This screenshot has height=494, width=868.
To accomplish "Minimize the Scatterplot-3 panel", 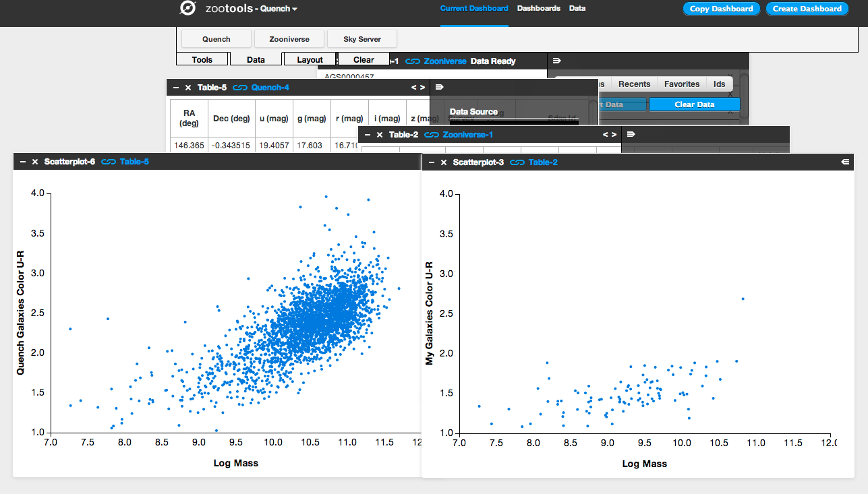I will click(432, 162).
